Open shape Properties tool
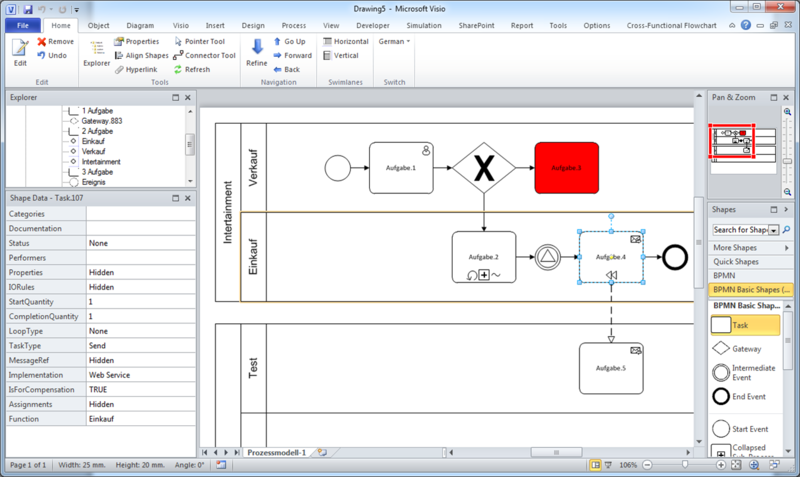800x477 pixels. pyautogui.click(x=137, y=41)
